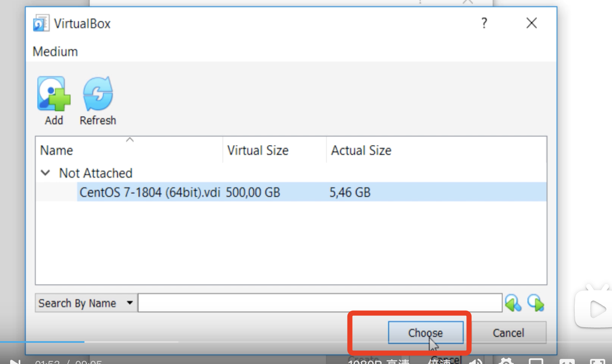This screenshot has width=612, height=364.
Task: Click the 500,00 GB virtual size cell
Action: pos(253,193)
